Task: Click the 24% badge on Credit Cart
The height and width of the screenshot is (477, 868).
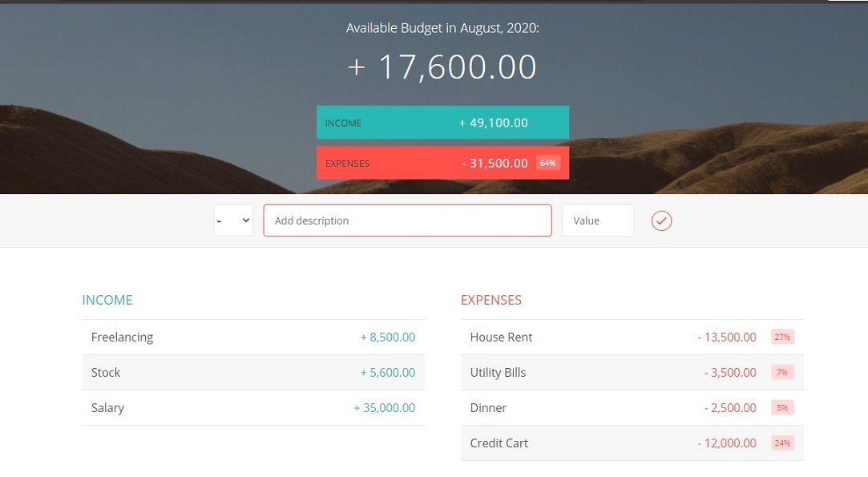Action: pos(782,443)
